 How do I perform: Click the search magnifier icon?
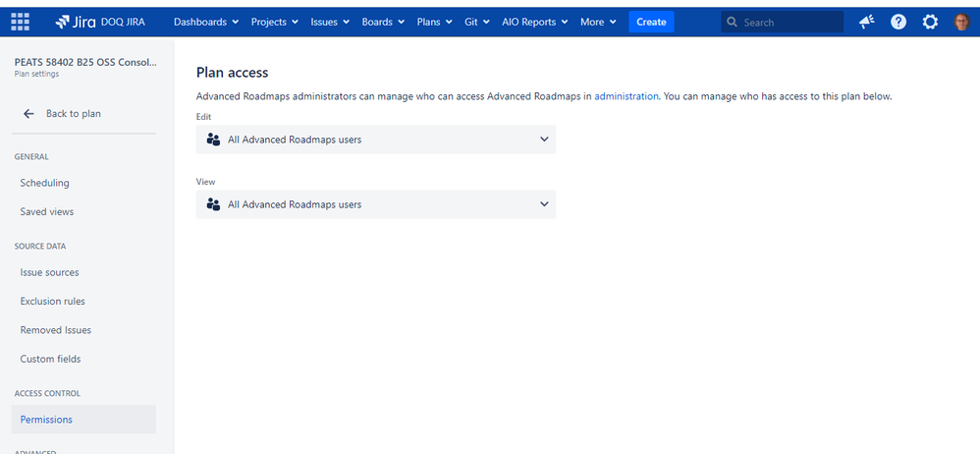(733, 22)
